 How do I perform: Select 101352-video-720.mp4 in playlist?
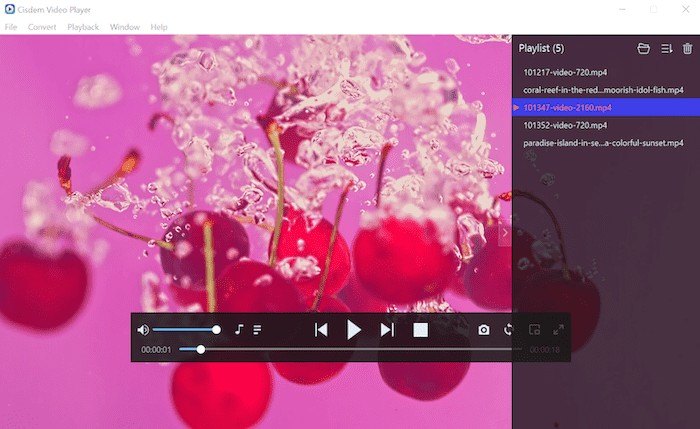click(x=565, y=125)
